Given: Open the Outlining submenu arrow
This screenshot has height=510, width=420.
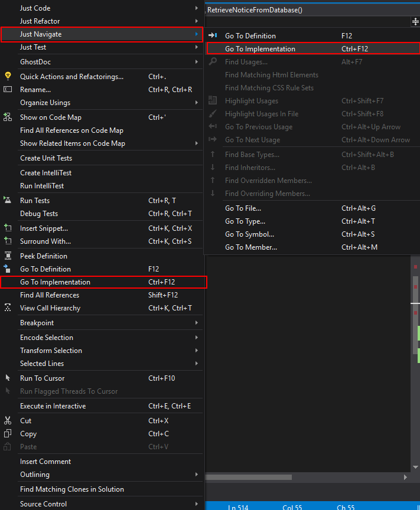Looking at the screenshot, I should click(197, 475).
